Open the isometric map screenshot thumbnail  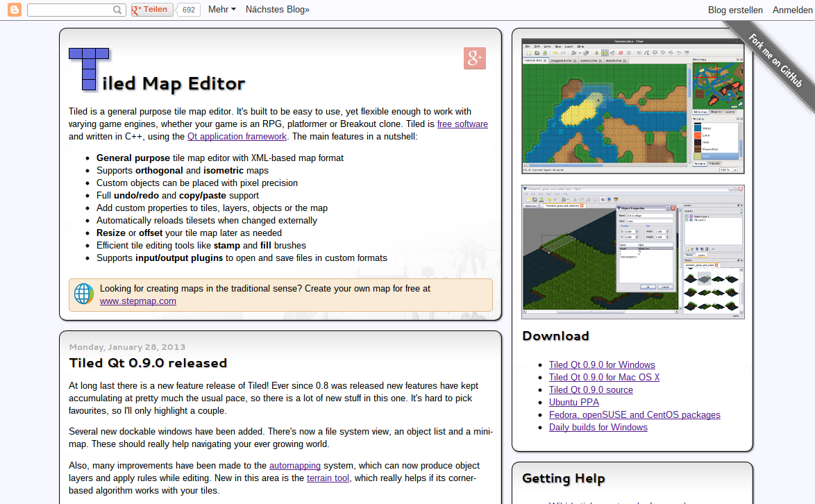coord(633,252)
